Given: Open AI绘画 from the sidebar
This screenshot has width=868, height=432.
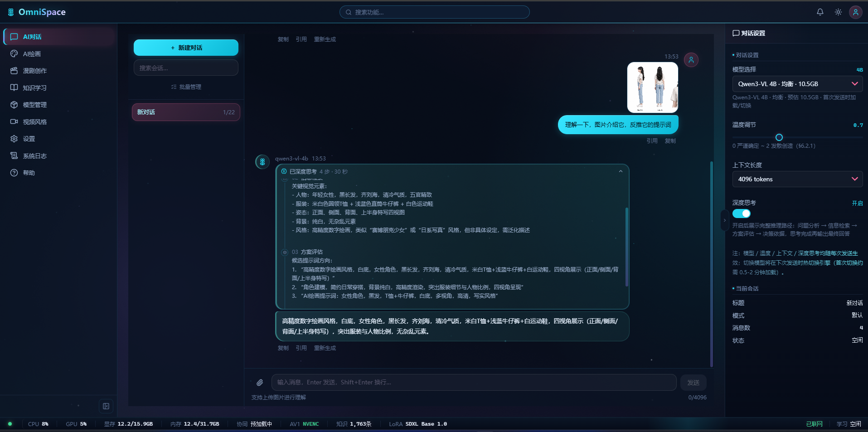Looking at the screenshot, I should [59, 54].
